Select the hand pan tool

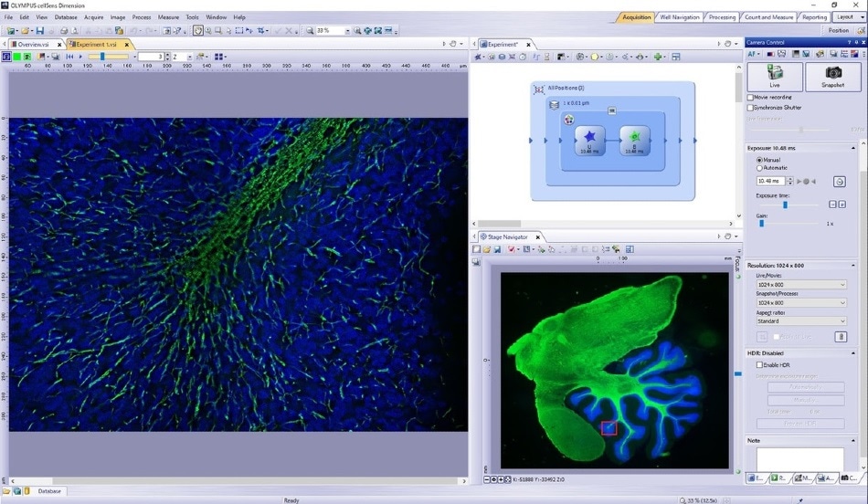pos(198,30)
